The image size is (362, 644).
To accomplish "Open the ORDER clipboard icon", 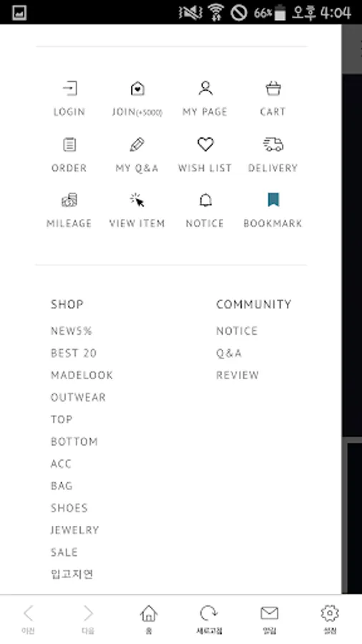I will (x=69, y=145).
